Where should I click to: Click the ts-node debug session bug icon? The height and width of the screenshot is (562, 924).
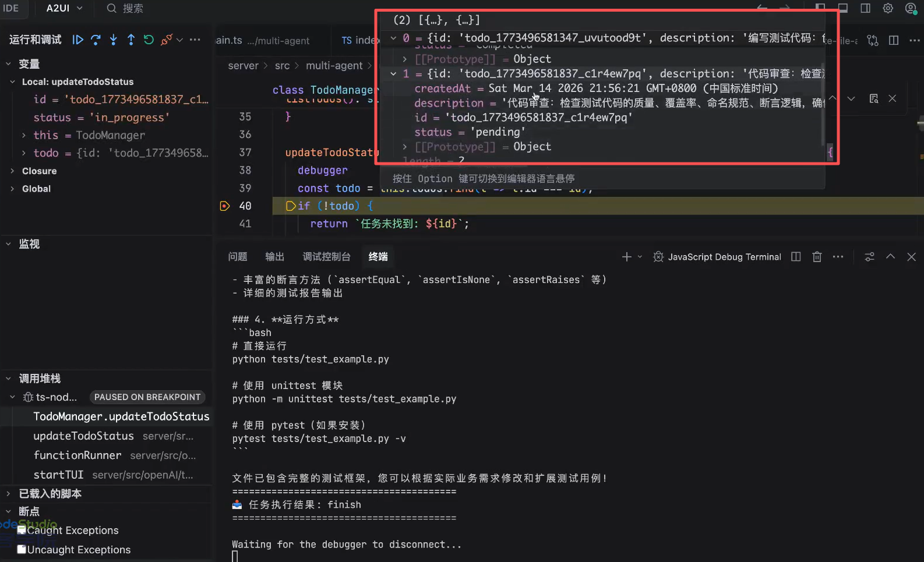(x=28, y=397)
